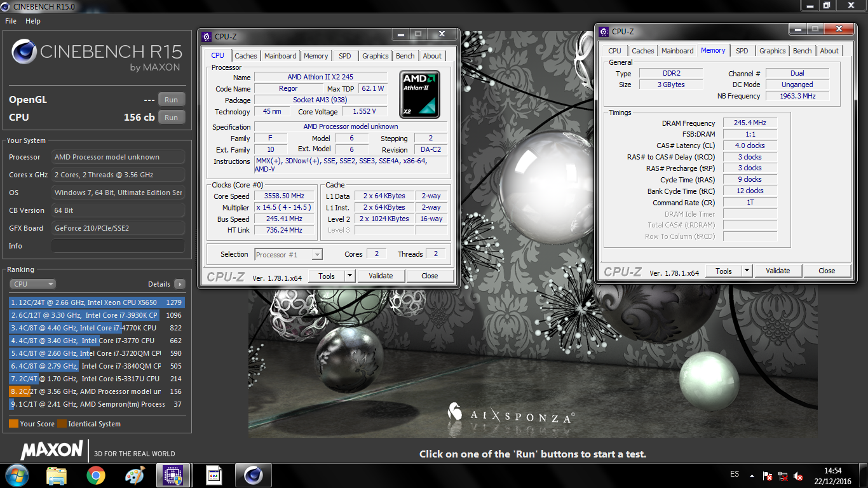Click Validate in the CPU-Z Memory window
The width and height of the screenshot is (868, 488).
[x=778, y=271]
